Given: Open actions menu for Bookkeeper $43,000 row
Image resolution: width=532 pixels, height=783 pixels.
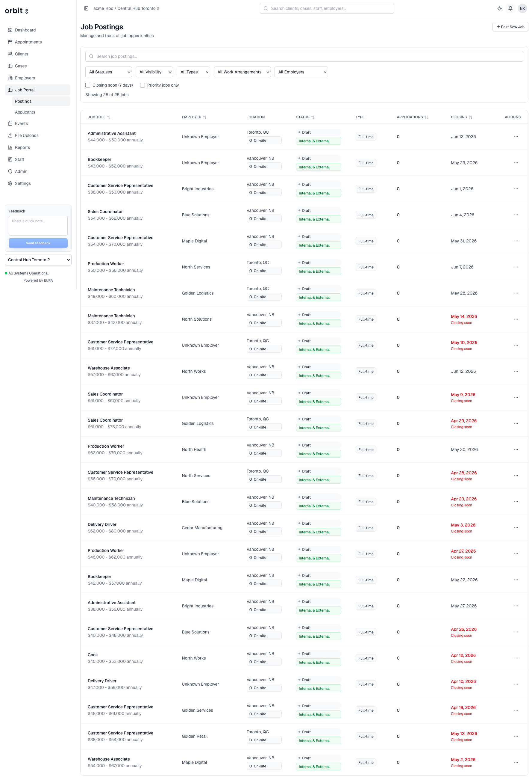Looking at the screenshot, I should point(516,163).
